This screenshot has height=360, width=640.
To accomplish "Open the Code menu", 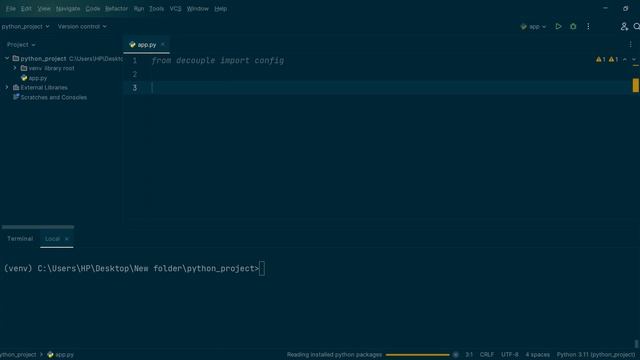I will 93,9.
